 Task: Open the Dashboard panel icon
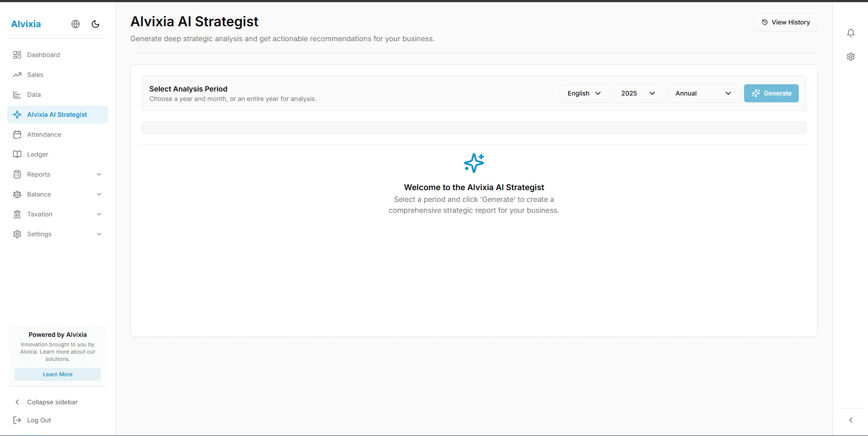17,55
